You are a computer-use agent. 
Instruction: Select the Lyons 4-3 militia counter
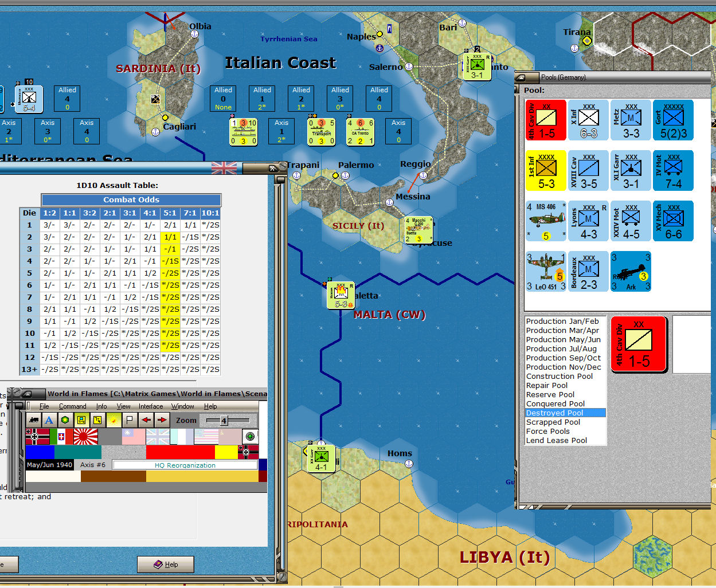pos(589,221)
